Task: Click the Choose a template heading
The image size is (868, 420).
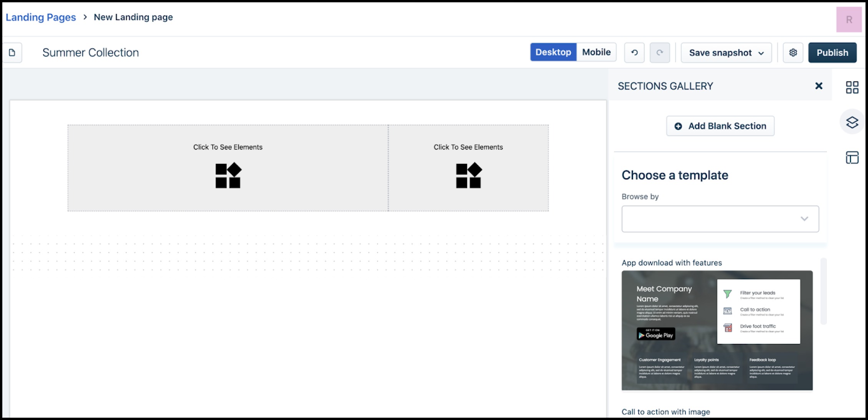Action: pyautogui.click(x=675, y=175)
